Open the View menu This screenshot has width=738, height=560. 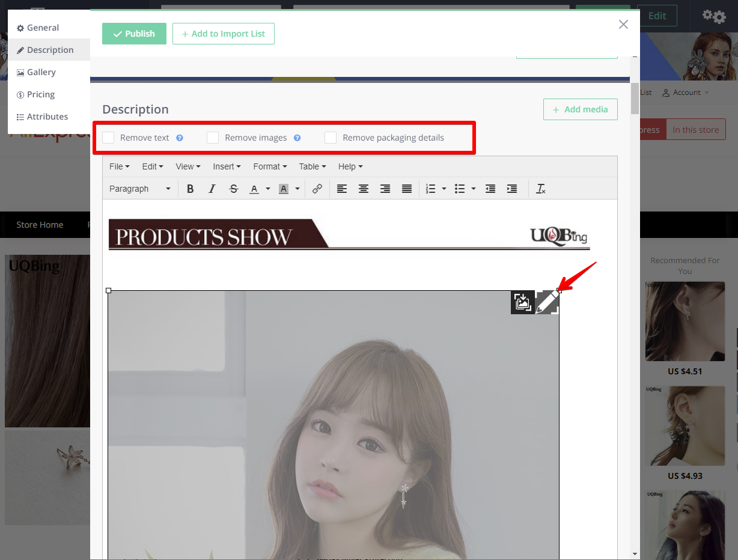[x=188, y=166]
